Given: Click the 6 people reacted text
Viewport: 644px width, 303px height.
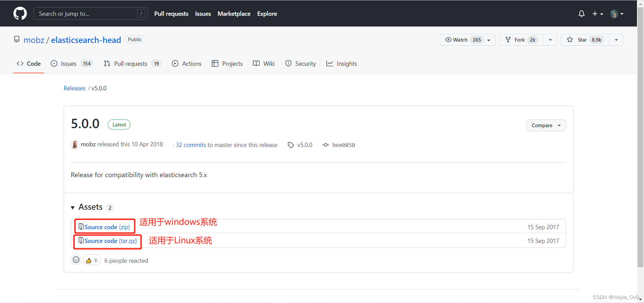Looking at the screenshot, I should point(126,261).
